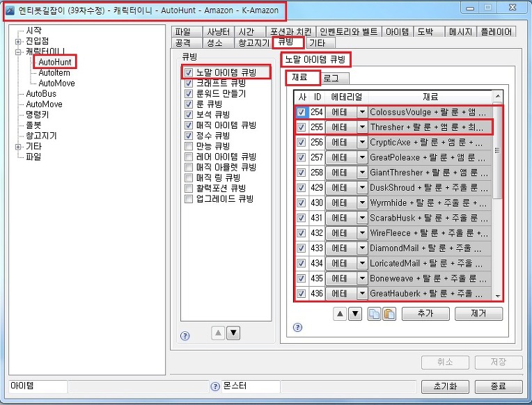Expand the 기타 tree node
The width and height of the screenshot is (532, 405).
click(18, 147)
